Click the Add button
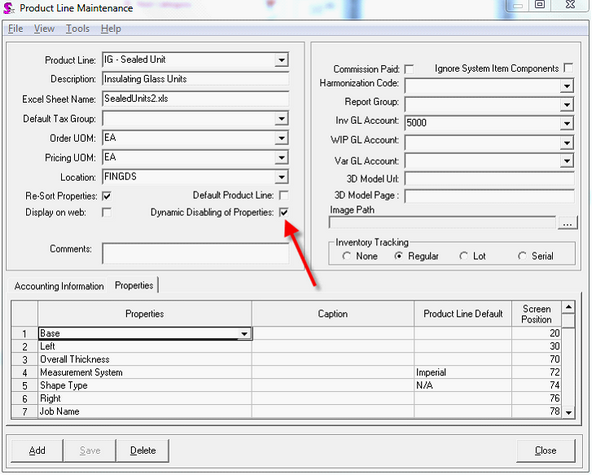 pyautogui.click(x=37, y=451)
